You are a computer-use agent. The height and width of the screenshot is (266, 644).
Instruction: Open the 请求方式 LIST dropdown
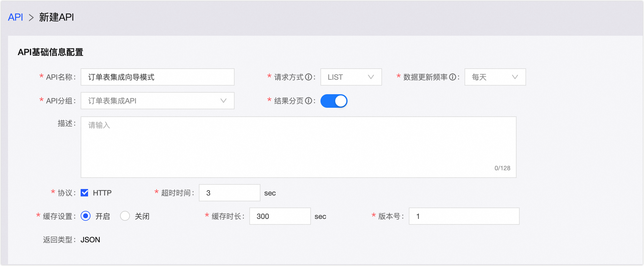click(351, 77)
